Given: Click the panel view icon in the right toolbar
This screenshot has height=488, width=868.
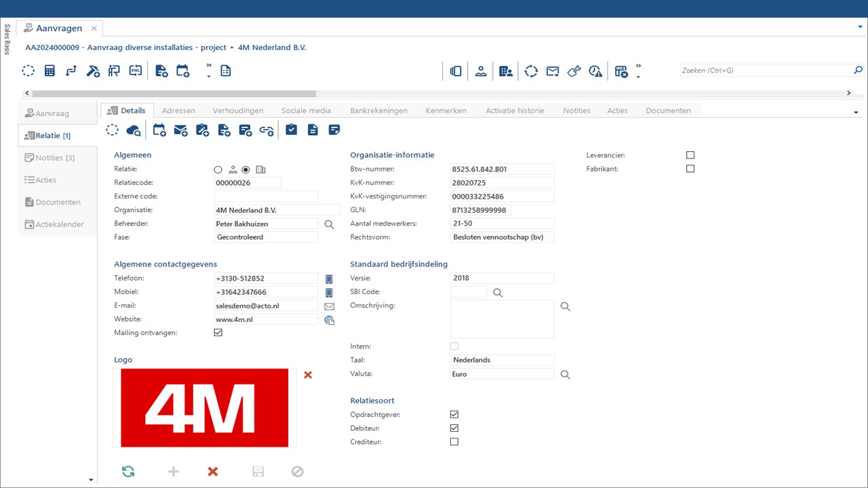Looking at the screenshot, I should pyautogui.click(x=456, y=70).
